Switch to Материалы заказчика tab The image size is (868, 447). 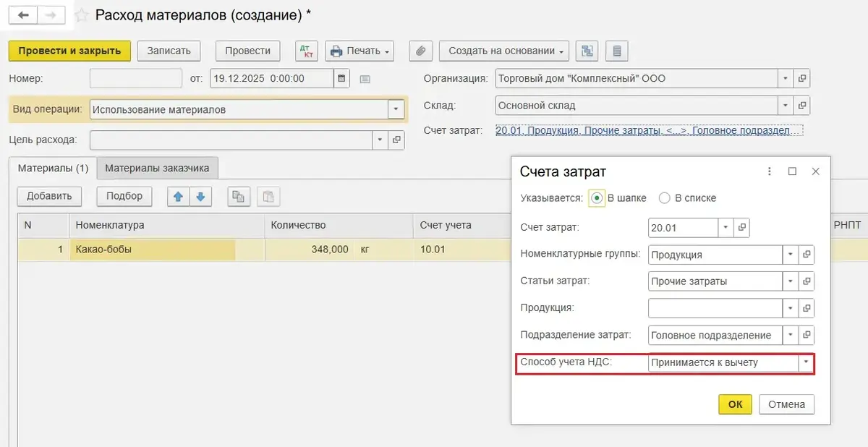(x=157, y=168)
